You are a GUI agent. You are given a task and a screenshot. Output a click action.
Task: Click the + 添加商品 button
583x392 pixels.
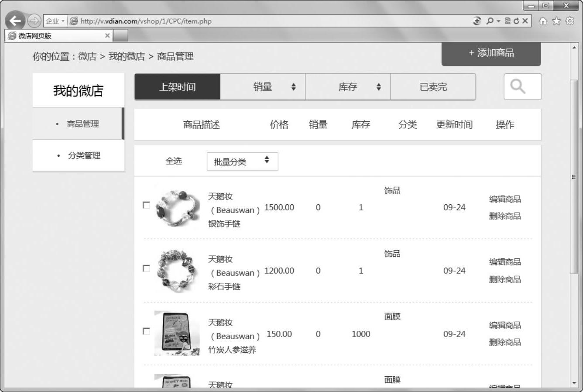tap(491, 53)
